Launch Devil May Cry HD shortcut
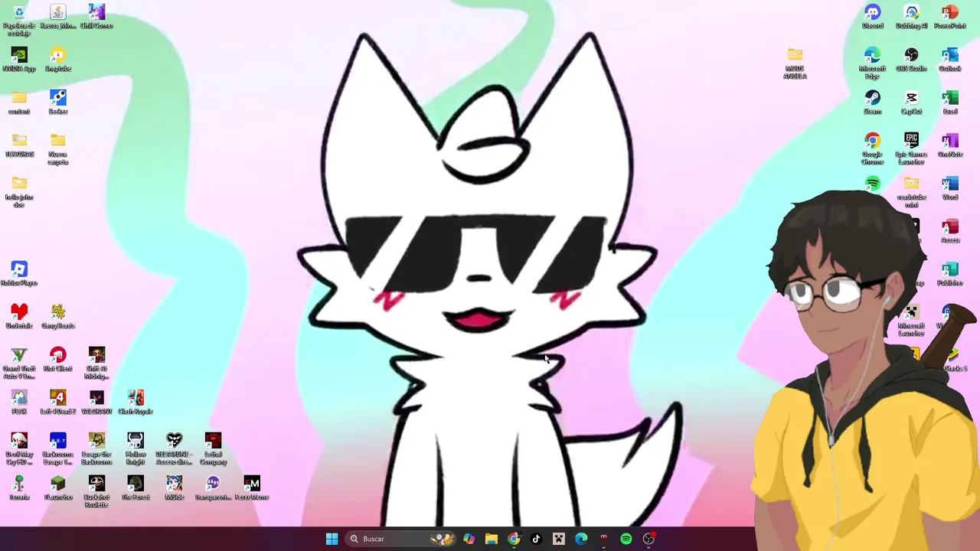 coord(19,448)
